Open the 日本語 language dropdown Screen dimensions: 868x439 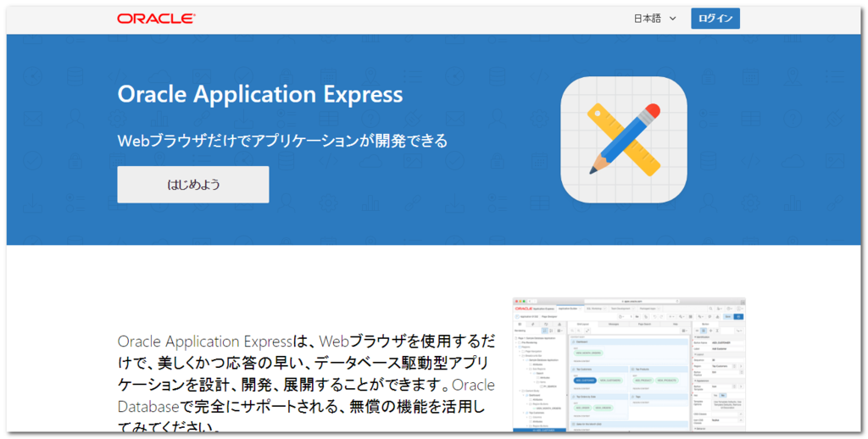[655, 19]
